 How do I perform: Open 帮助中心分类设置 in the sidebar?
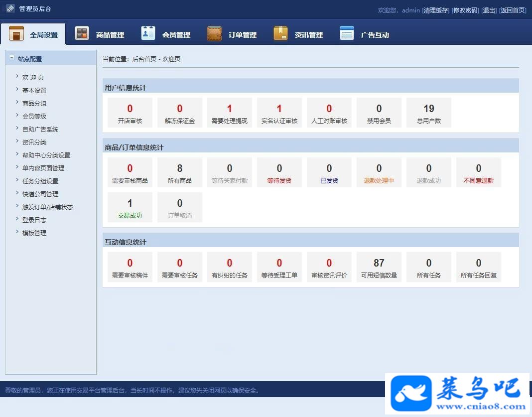(46, 155)
